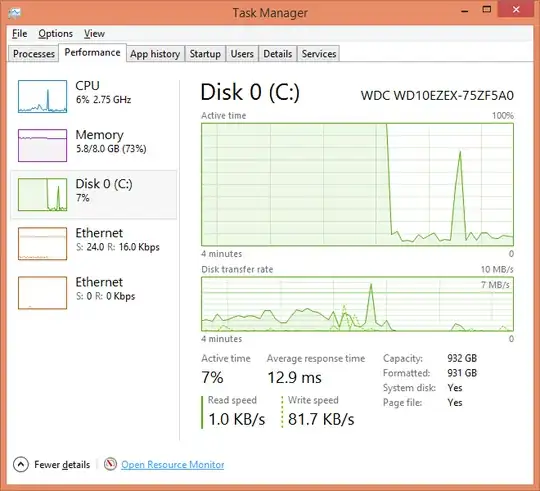Switch to the Services tab
The image size is (540, 491).
click(319, 54)
